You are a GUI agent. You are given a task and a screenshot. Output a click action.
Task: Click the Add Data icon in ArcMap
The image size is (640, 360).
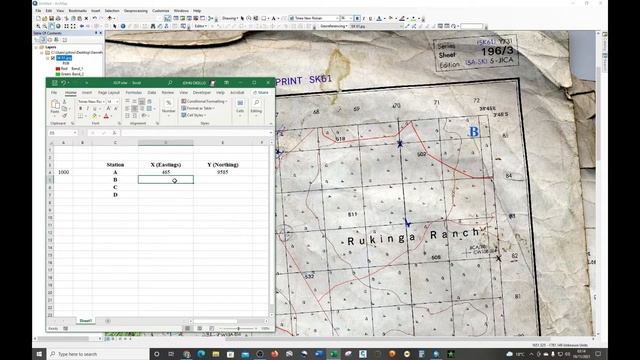click(x=110, y=18)
